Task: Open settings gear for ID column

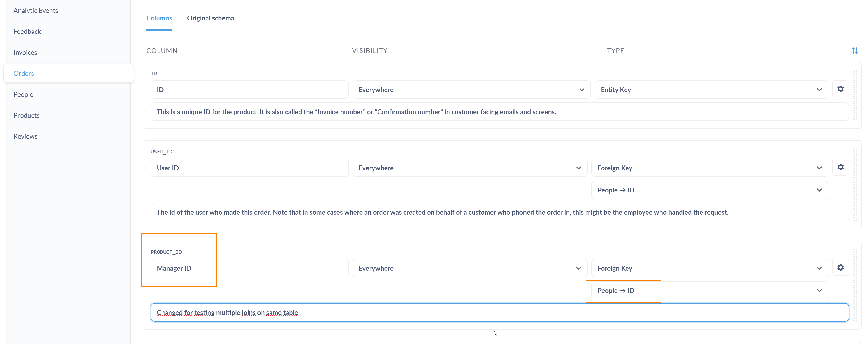Action: [840, 89]
